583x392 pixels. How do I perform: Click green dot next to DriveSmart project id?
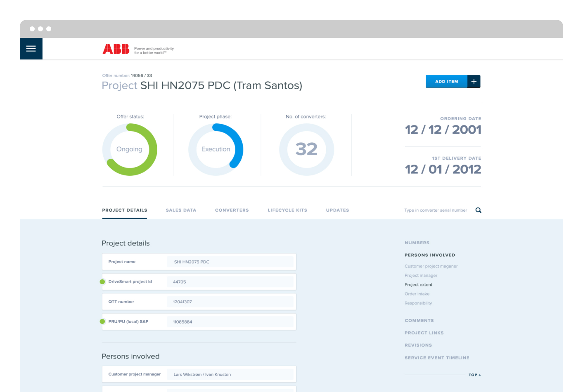point(102,282)
